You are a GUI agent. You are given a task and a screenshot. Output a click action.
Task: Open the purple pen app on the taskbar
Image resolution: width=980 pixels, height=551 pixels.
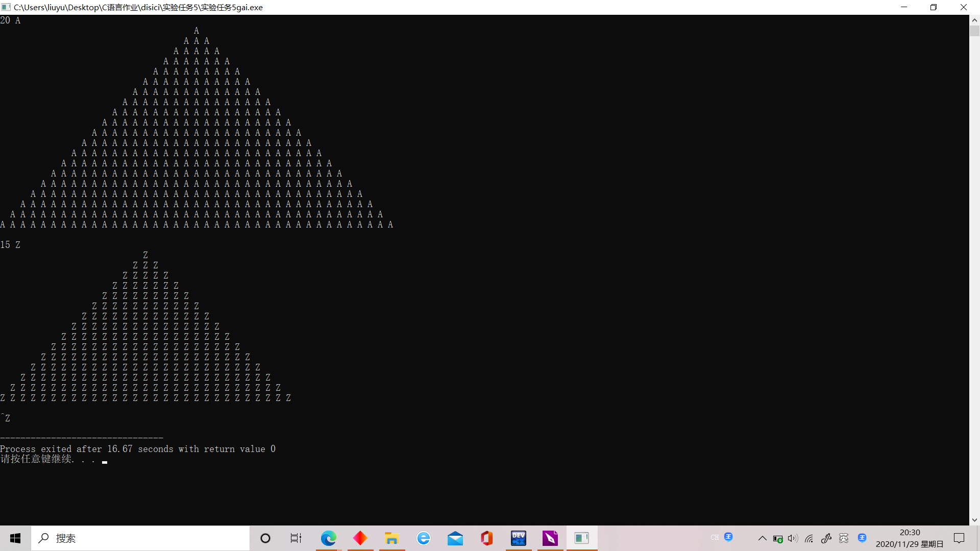coord(550,538)
